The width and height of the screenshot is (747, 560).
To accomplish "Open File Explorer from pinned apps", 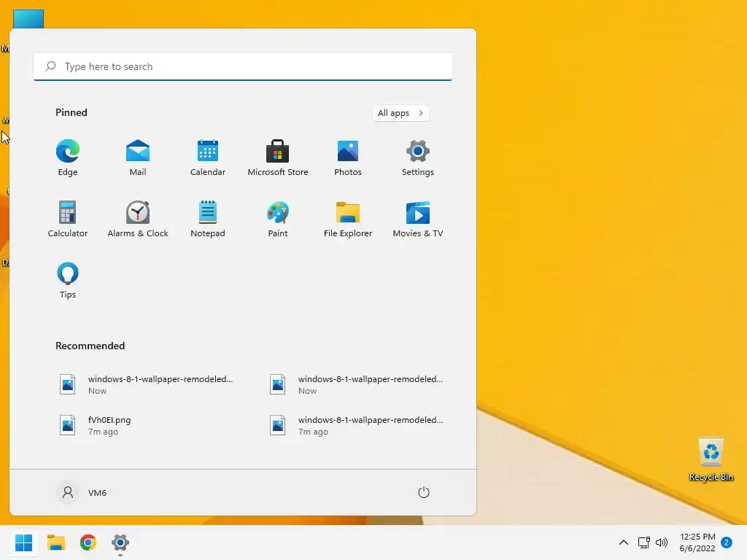I will click(x=348, y=219).
